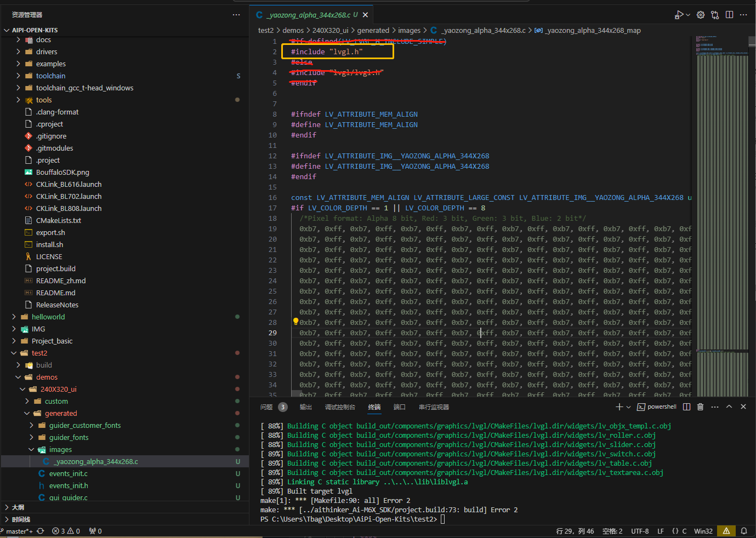Split the editor to the right
This screenshot has height=538, width=756.
click(729, 15)
